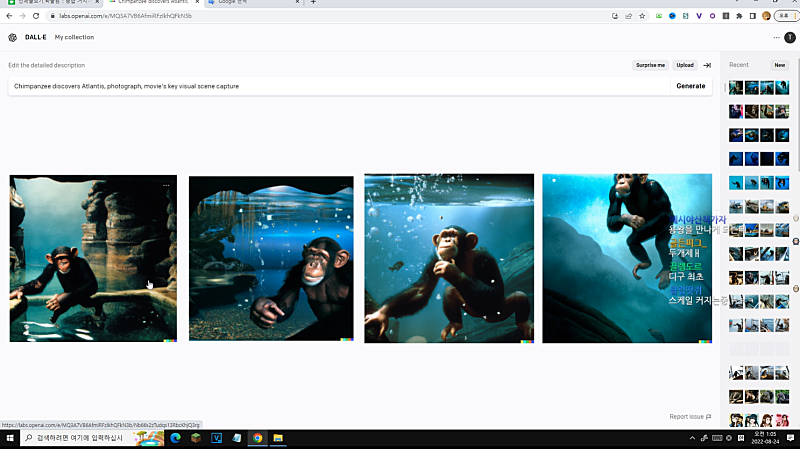Screen dimensions: 800x449
Task: Open Chrome's three-dot menu
Action: point(791,16)
